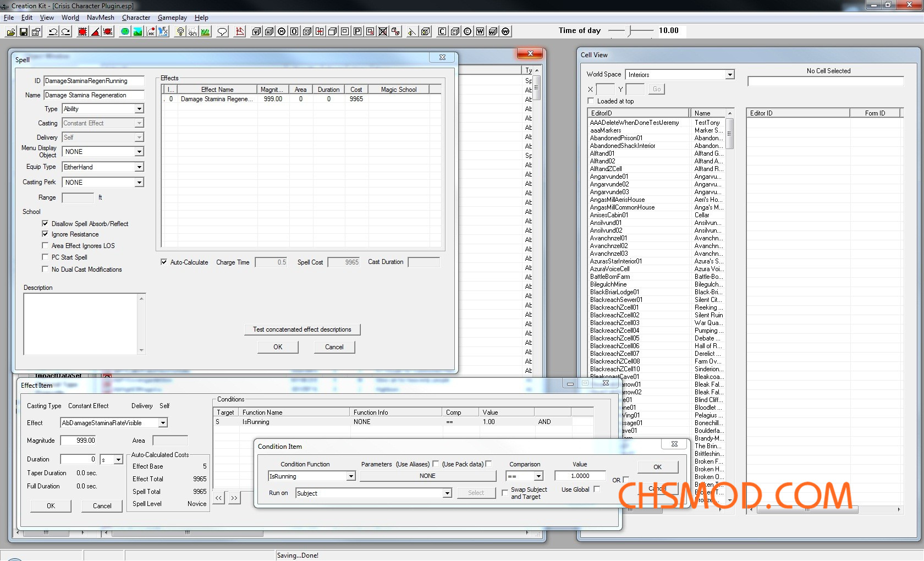The height and width of the screenshot is (561, 924).
Task: Click the crossed-out box toolbar icon
Action: coord(383,31)
